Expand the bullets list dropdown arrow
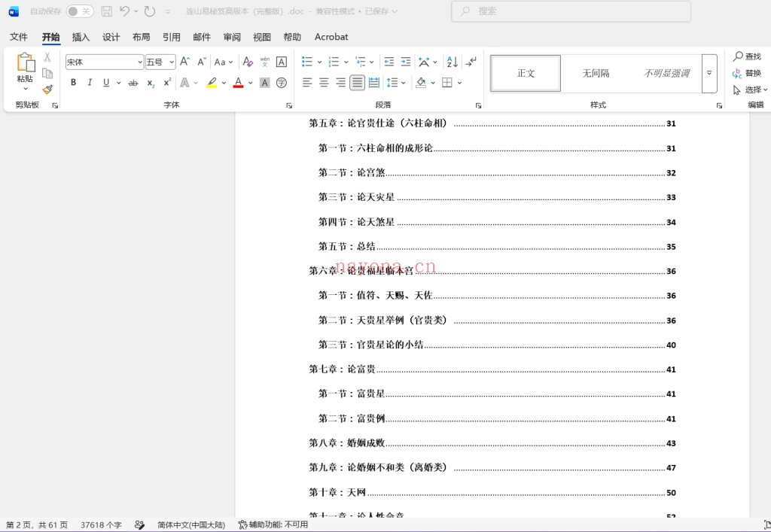Viewport: 771px width, 532px height. [319, 62]
